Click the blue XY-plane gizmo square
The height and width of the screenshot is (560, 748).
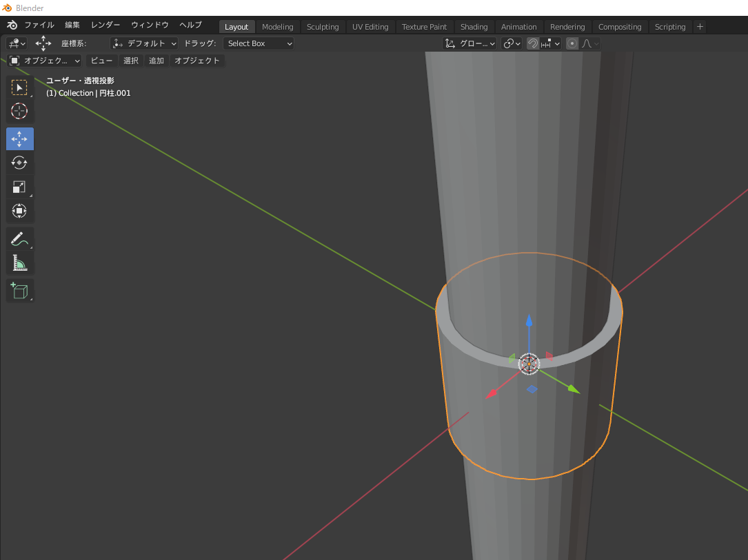tap(532, 389)
